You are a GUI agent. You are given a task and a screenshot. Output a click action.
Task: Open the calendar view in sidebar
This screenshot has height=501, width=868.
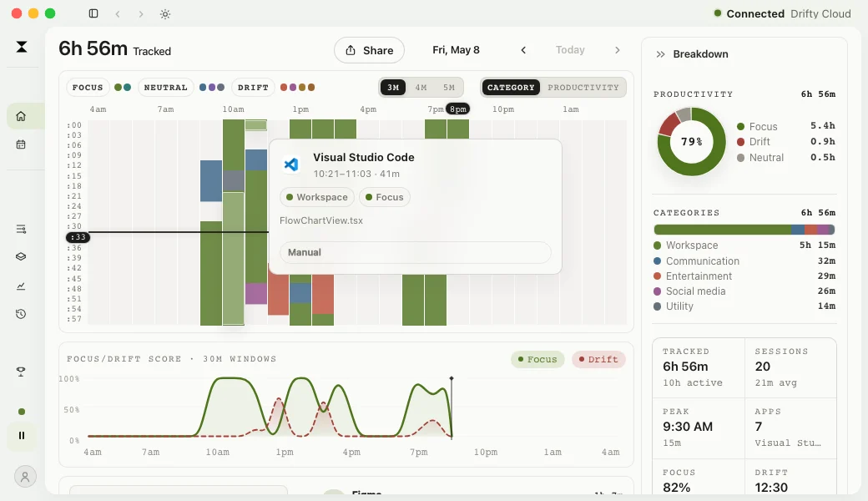tap(21, 144)
